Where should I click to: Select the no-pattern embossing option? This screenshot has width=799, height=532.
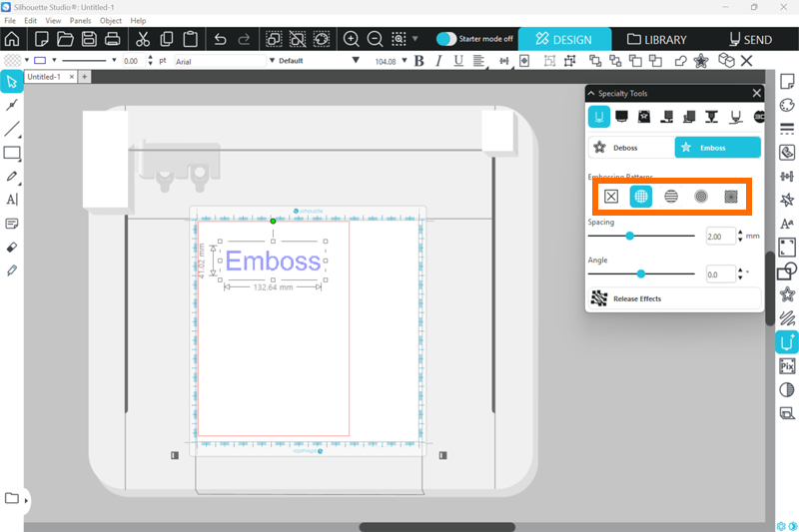611,196
